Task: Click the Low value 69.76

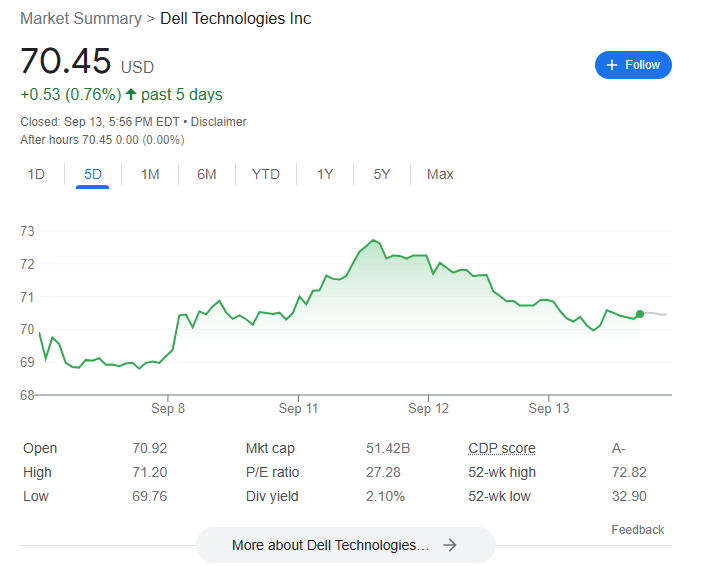Action: click(x=150, y=496)
